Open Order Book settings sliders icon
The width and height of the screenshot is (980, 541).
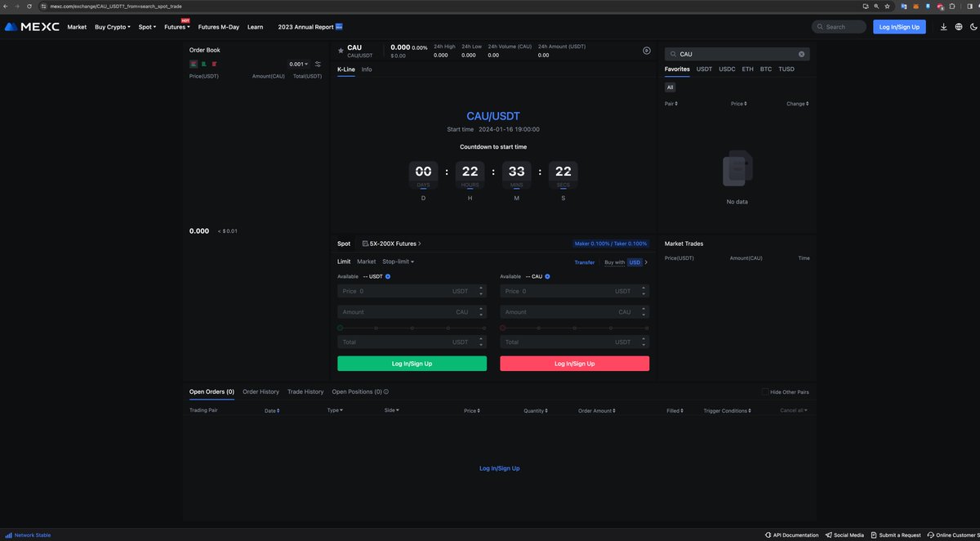point(318,64)
